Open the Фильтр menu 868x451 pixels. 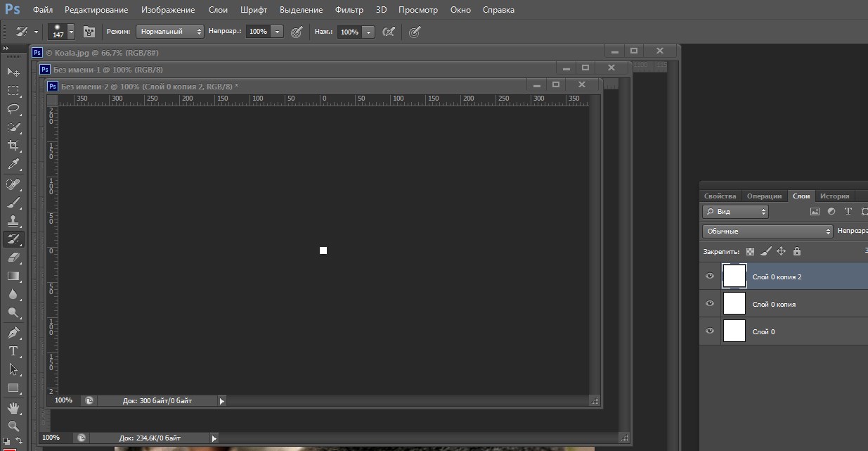click(x=349, y=10)
